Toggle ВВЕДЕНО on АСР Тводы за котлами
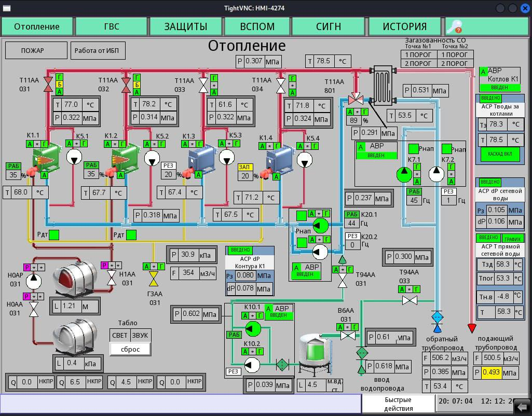Image resolution: width=532 pixels, height=416 pixels. (490, 98)
